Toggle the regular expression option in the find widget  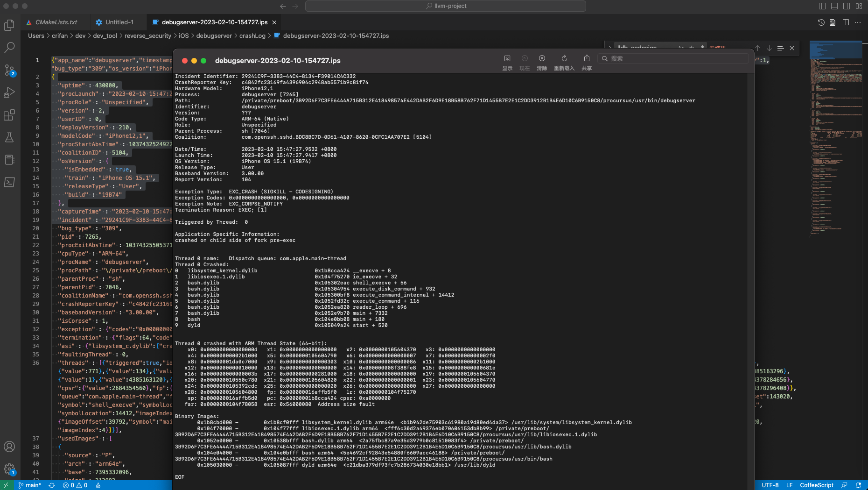[x=702, y=48]
